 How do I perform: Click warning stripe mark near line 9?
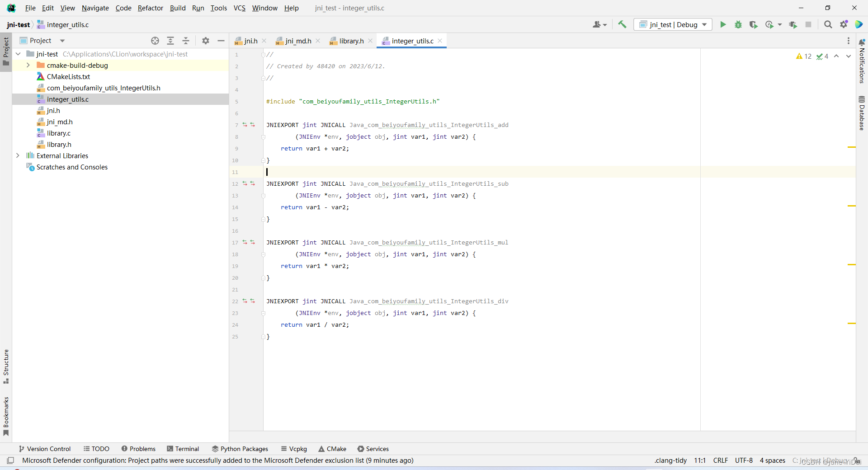(x=852, y=147)
